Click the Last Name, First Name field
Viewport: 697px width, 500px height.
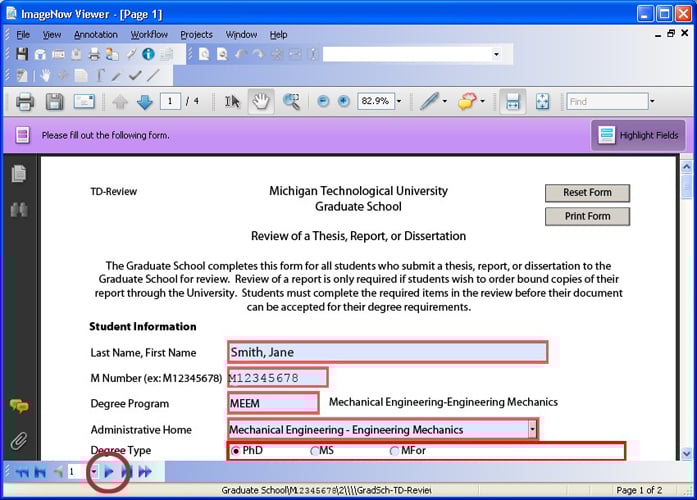(x=387, y=352)
